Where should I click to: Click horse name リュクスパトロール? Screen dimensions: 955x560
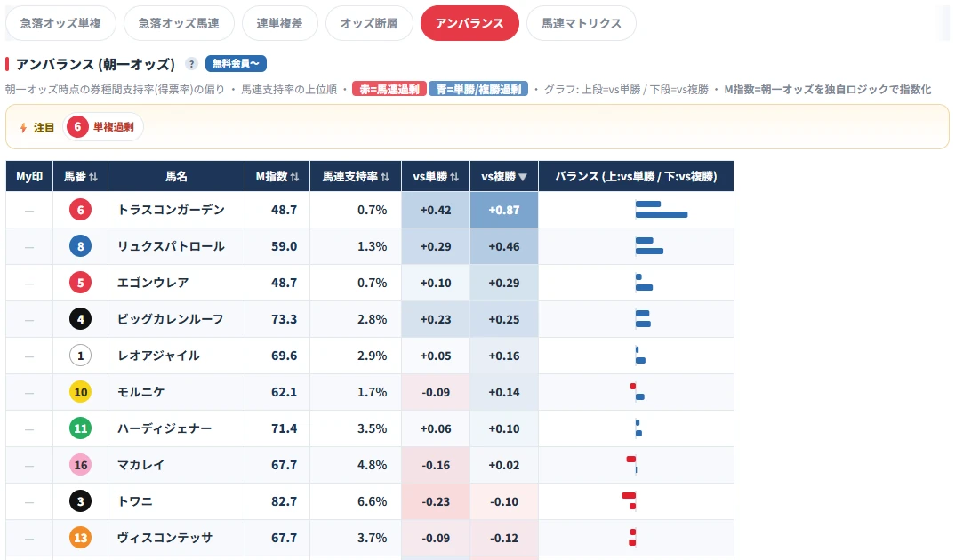171,246
